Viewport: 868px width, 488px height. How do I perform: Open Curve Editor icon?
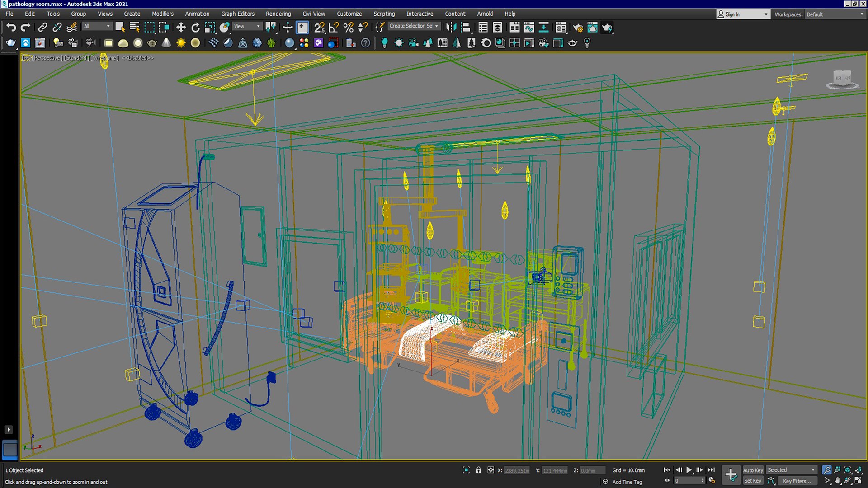coord(529,28)
